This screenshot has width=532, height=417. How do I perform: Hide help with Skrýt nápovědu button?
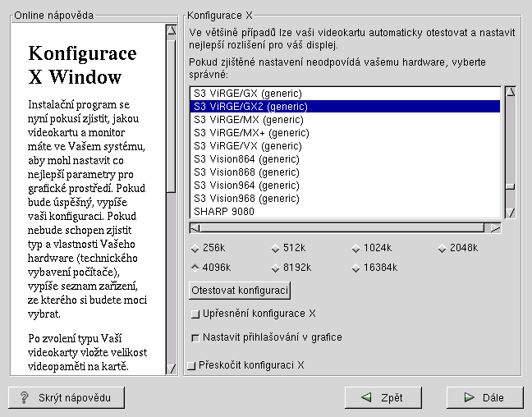coord(66,398)
